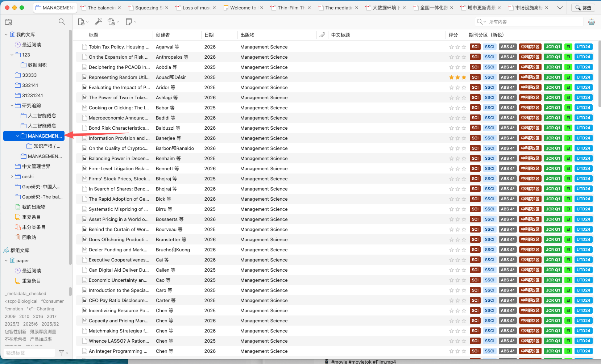The image size is (601, 364).
Task: Click the magic wand add-by-identifier icon
Action: coord(98,22)
